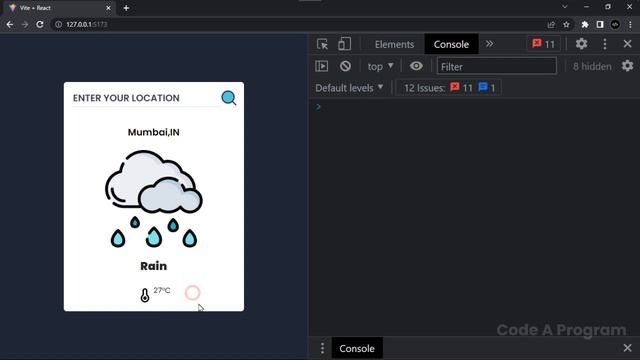
Task: Open the drawer three-dot menu
Action: (x=322, y=348)
